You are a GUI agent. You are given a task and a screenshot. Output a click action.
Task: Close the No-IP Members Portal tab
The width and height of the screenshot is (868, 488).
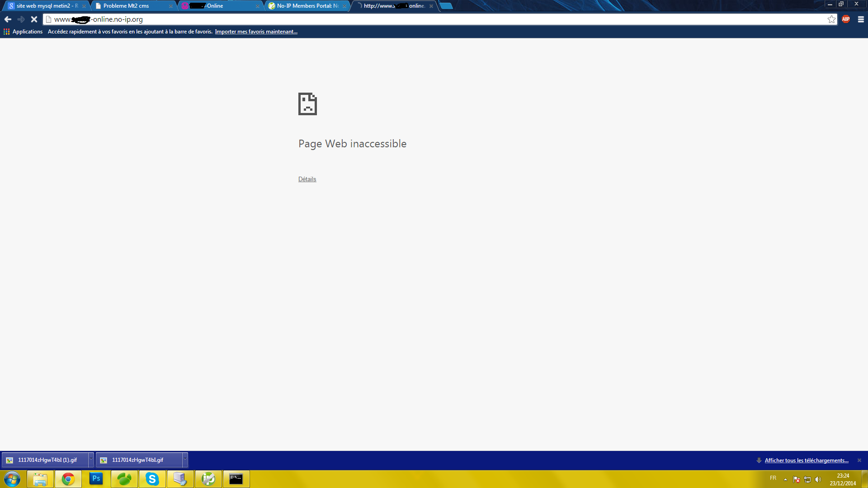[x=344, y=6]
